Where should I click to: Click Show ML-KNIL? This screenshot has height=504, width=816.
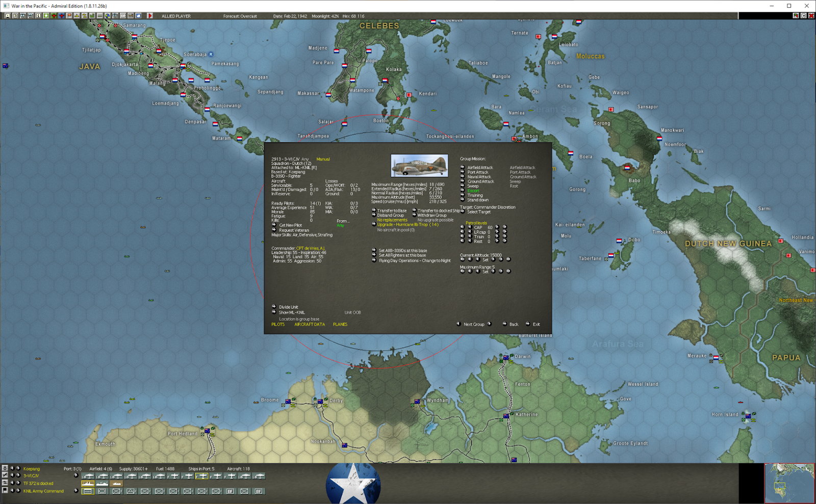292,312
